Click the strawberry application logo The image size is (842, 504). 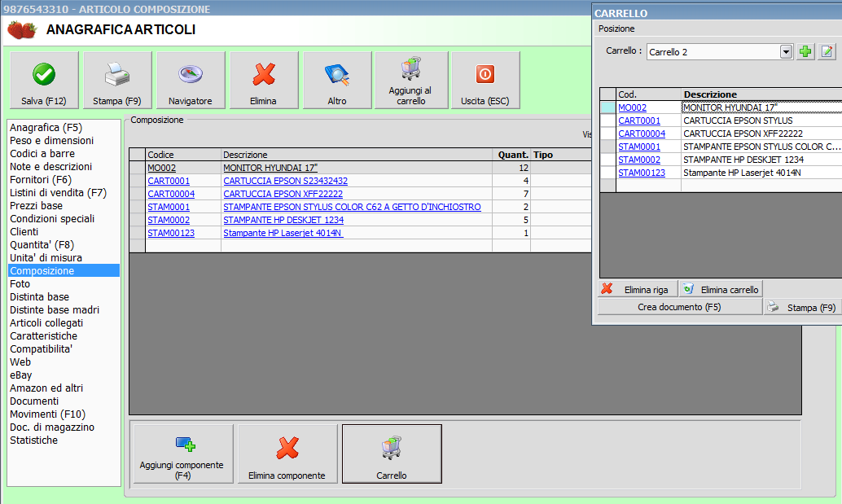click(x=22, y=30)
